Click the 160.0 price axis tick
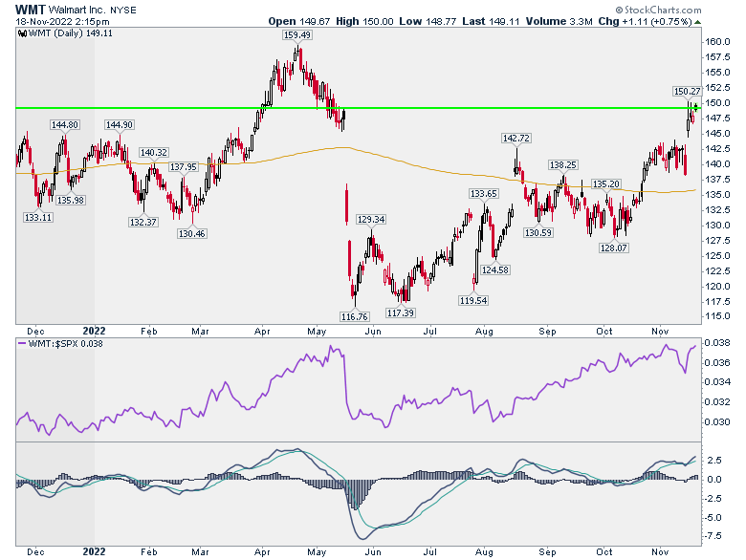 click(717, 42)
